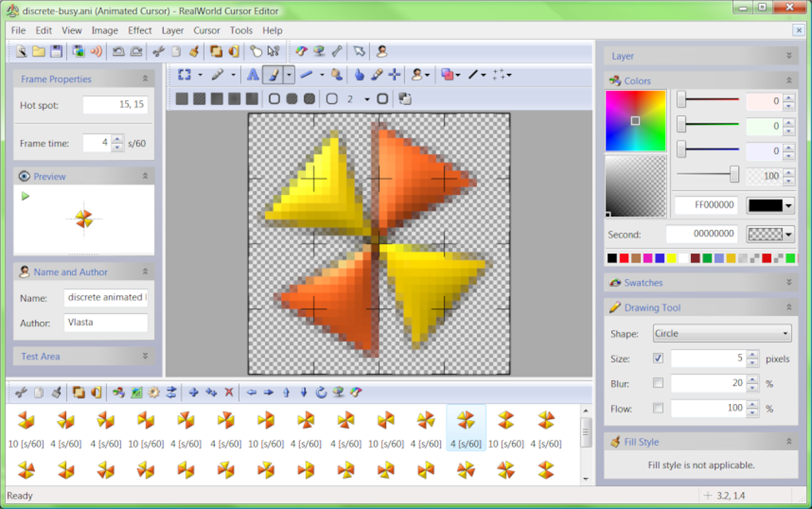This screenshot has width=812, height=509.
Task: Open the Cursor menu
Action: click(207, 30)
